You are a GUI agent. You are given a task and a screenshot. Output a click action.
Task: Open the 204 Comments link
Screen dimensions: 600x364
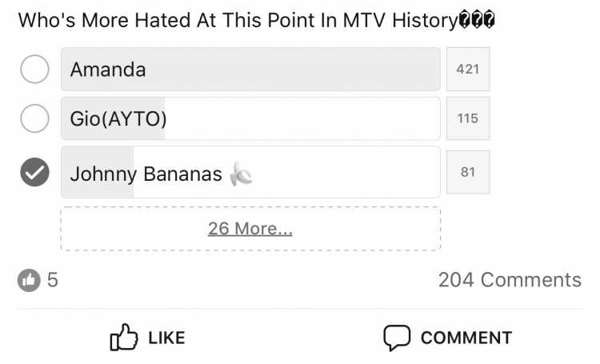(x=510, y=280)
